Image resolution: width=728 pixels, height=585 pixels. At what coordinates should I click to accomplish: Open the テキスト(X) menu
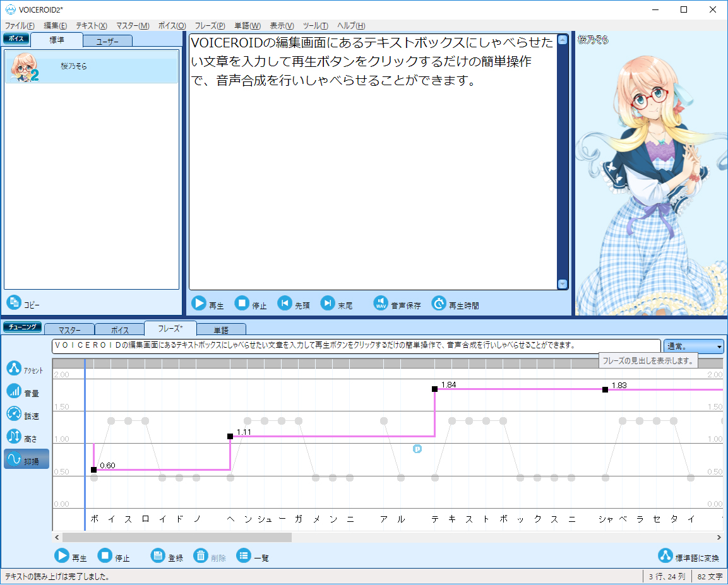[x=92, y=25]
